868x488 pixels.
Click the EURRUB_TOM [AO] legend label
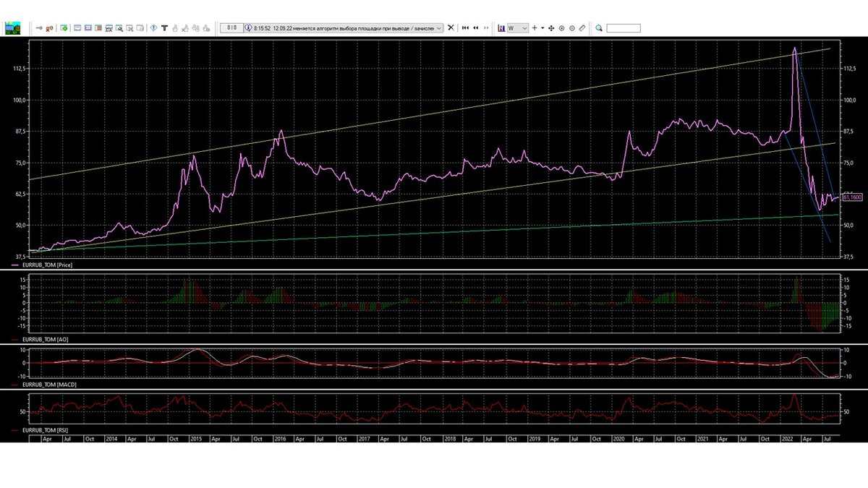pyautogui.click(x=46, y=339)
